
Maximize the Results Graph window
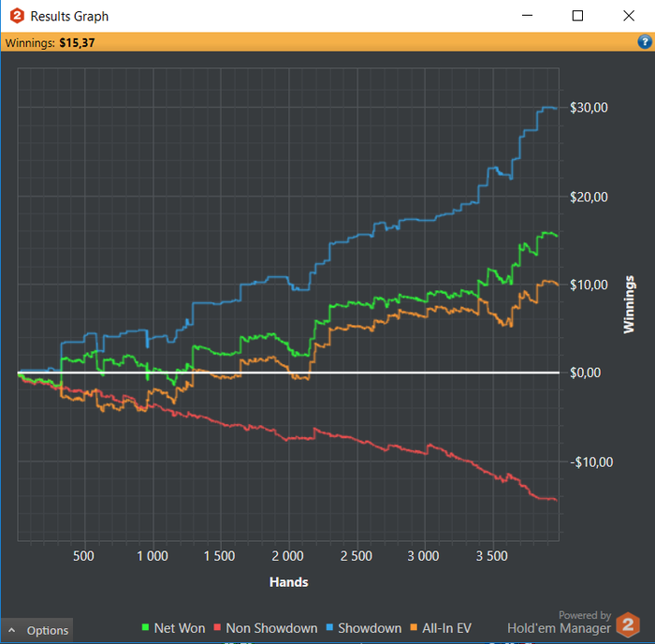[x=577, y=16]
